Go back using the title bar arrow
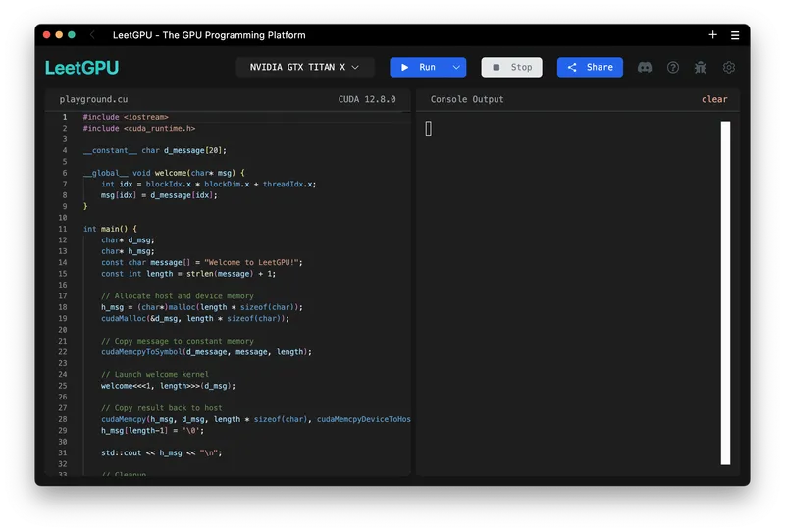Viewport: 785px width, 532px height. 92,35
